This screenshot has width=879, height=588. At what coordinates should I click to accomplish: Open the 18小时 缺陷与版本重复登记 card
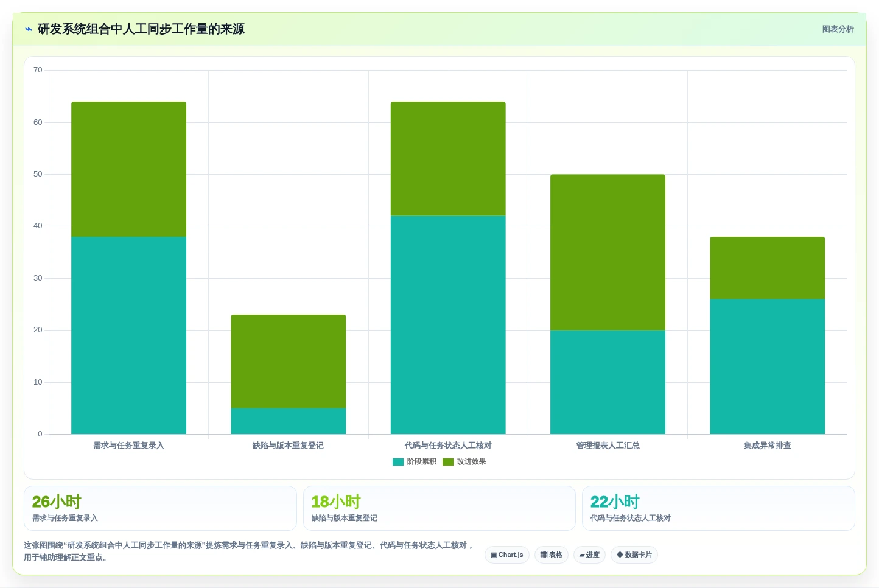439,508
